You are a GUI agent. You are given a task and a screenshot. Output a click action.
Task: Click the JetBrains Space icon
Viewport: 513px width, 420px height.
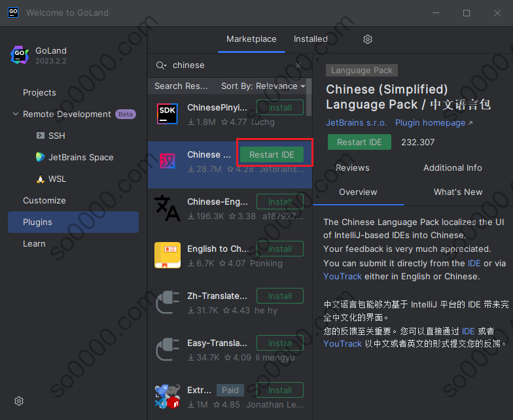(41, 157)
